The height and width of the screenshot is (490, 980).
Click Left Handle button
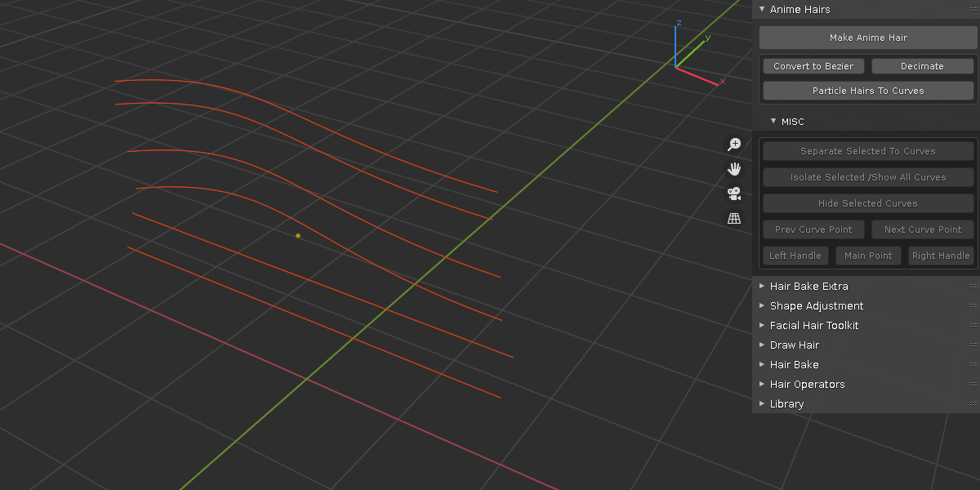tap(795, 256)
